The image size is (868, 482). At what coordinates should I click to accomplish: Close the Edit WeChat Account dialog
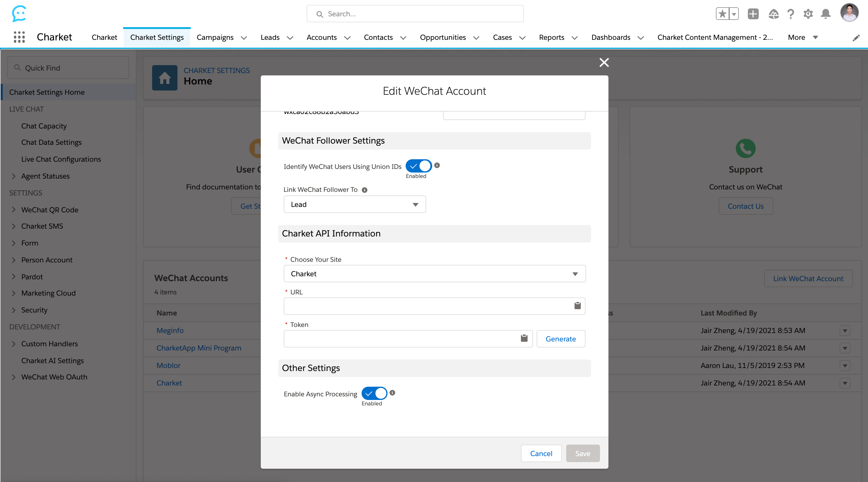[x=604, y=62]
